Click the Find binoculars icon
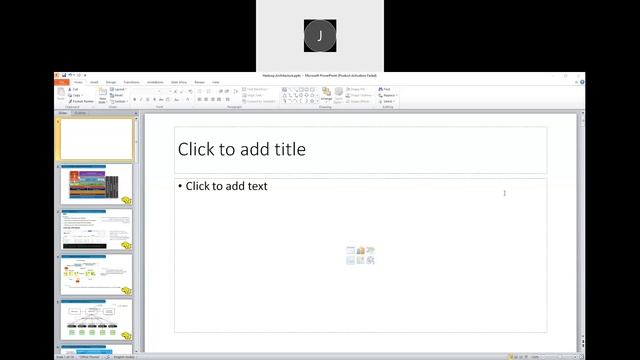640x360 pixels. 380,89
